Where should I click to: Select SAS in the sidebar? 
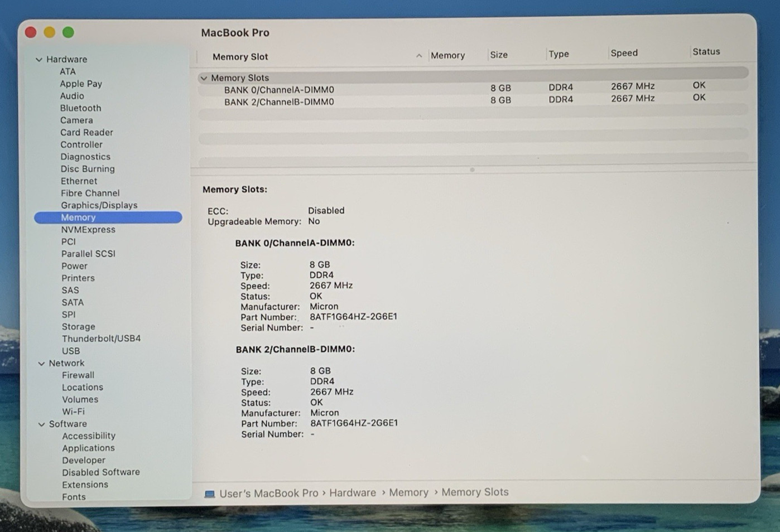(70, 290)
